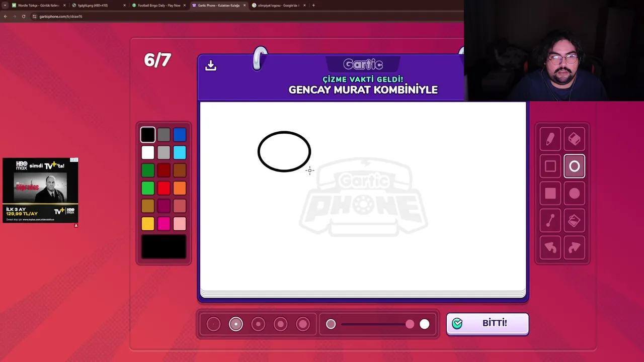The width and height of the screenshot is (644, 362).
Task: Open a new browser tab
Action: tap(313, 5)
